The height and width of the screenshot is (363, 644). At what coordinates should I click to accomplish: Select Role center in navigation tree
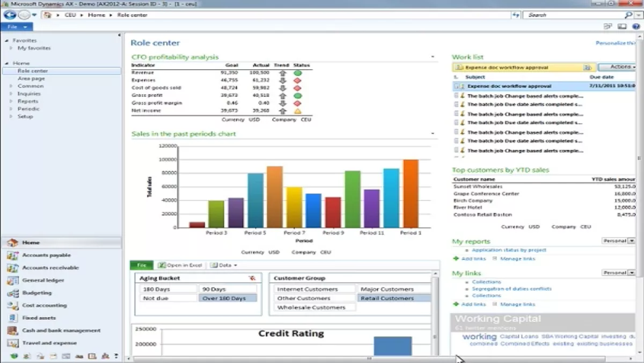pyautogui.click(x=62, y=71)
